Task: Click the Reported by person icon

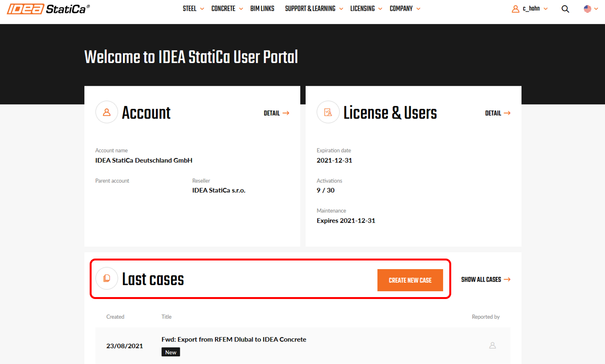Action: [492, 345]
